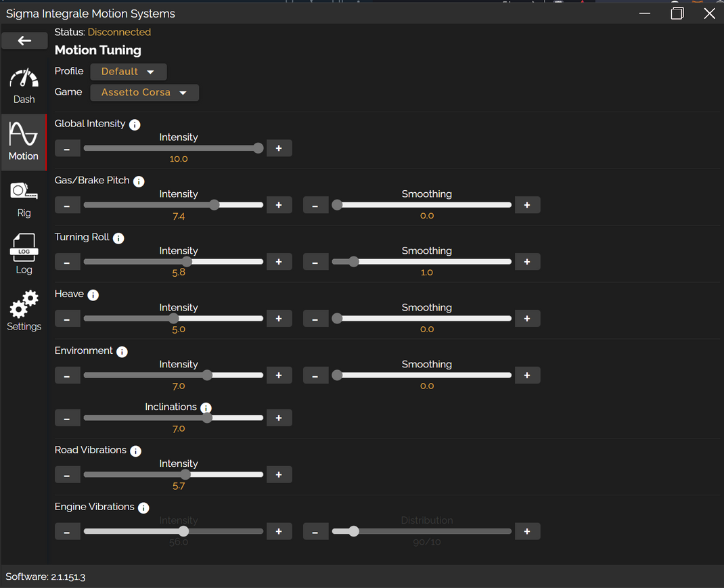Viewport: 724px width, 588px height.
Task: Click the Environment Smoothing slider track
Action: click(426, 376)
